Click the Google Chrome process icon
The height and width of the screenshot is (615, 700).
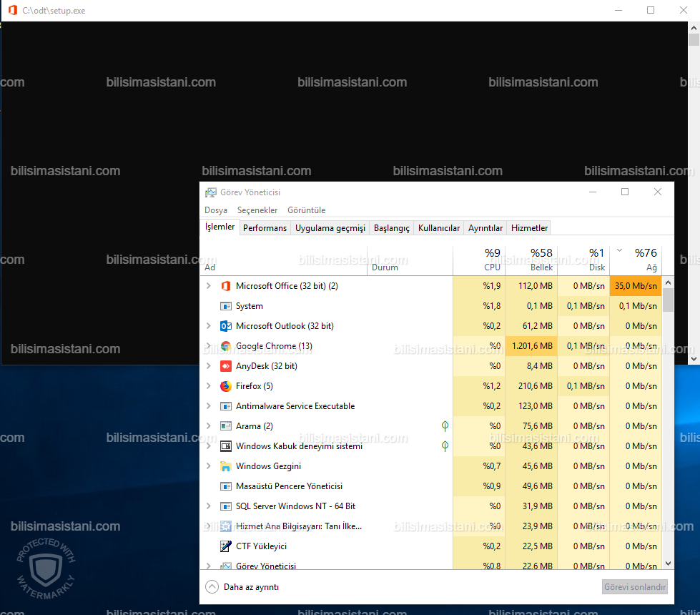click(x=226, y=346)
